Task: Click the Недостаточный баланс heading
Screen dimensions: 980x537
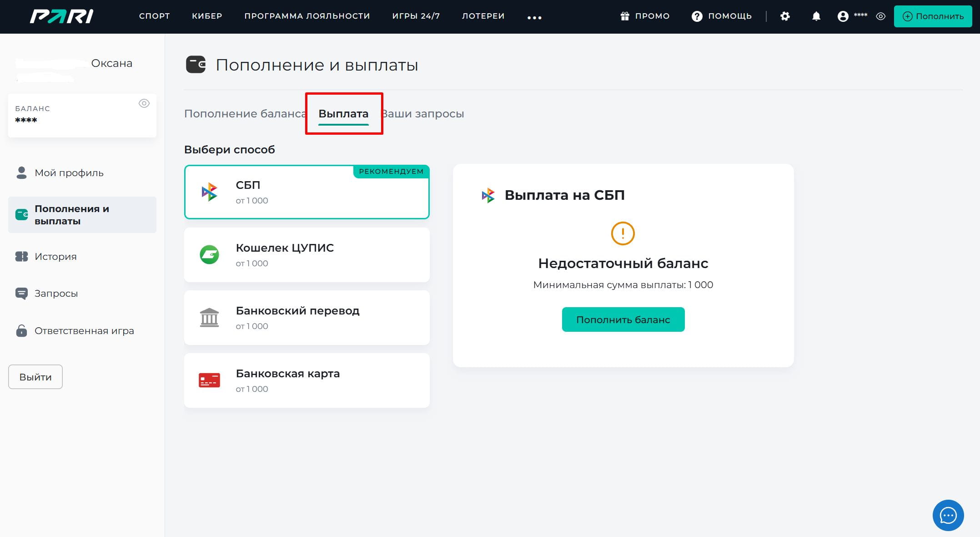Action: pyautogui.click(x=623, y=263)
